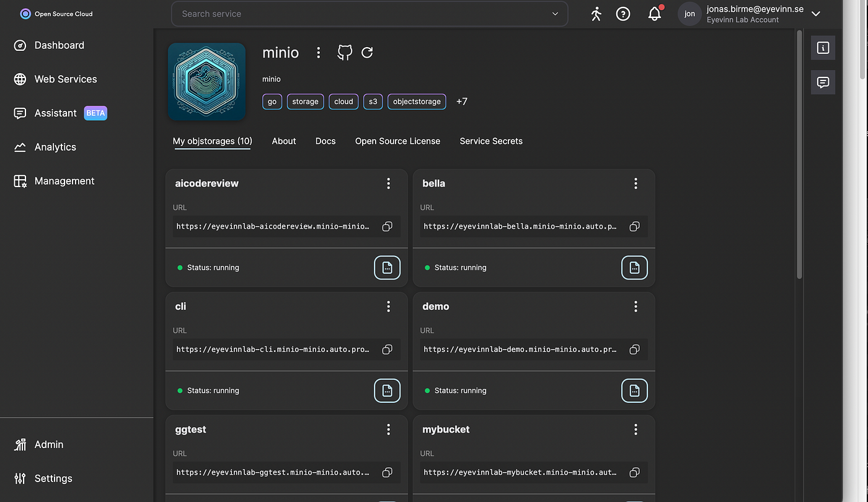Open Settings in the sidebar
Viewport: 868px width, 502px height.
coord(43,478)
